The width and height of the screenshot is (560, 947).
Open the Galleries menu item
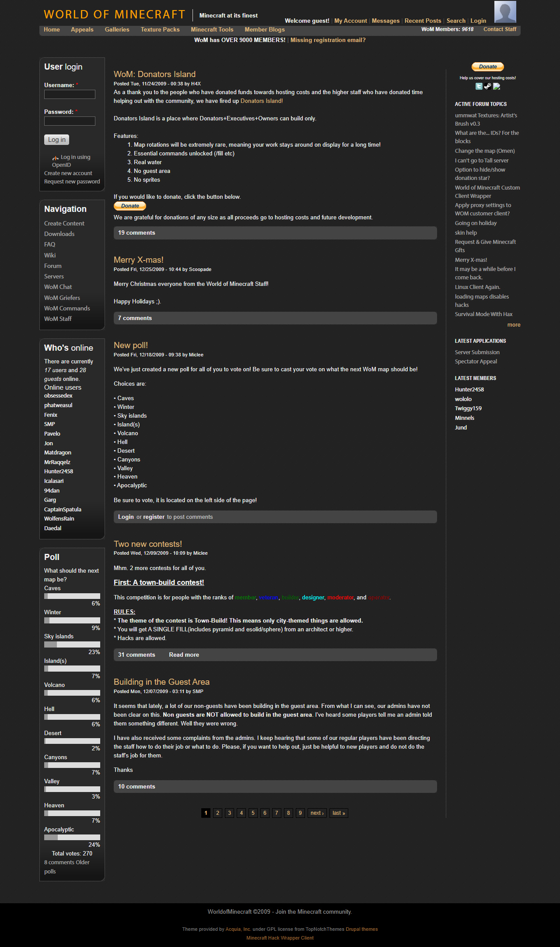[117, 29]
